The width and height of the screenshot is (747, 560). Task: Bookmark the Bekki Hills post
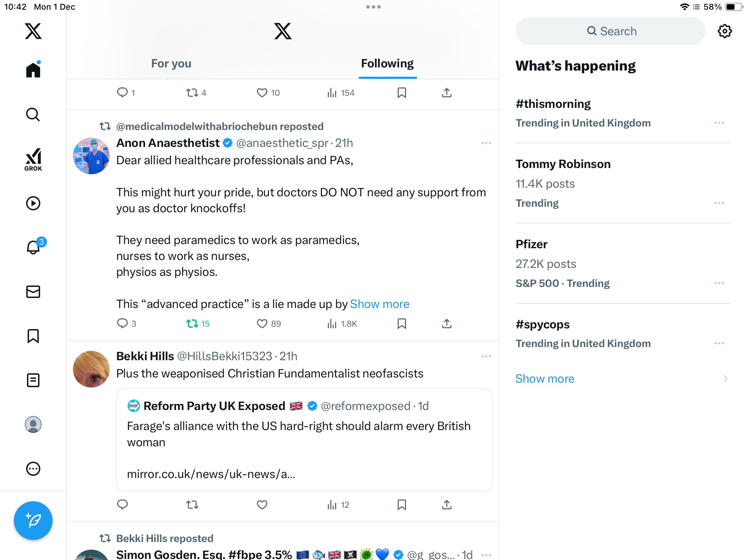[x=402, y=505]
